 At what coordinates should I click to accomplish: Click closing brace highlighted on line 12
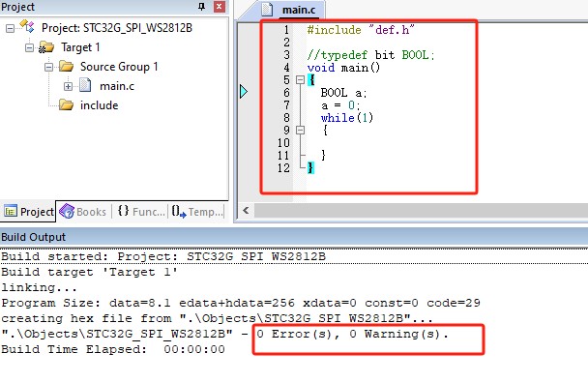[310, 167]
